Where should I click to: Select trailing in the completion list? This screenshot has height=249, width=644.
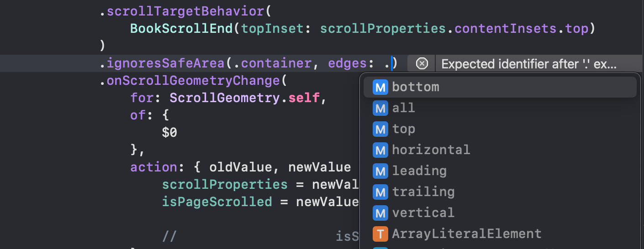(x=423, y=192)
